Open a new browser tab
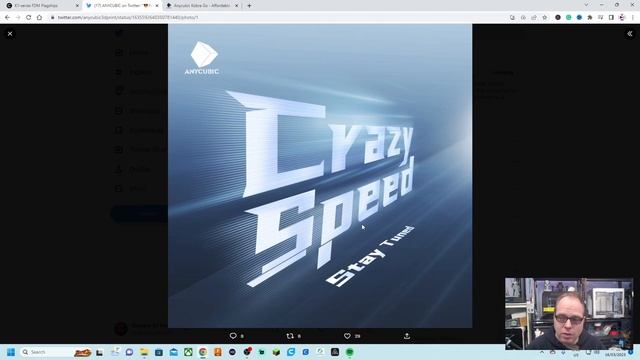Viewport: 640px width, 360px height. pos(249,6)
